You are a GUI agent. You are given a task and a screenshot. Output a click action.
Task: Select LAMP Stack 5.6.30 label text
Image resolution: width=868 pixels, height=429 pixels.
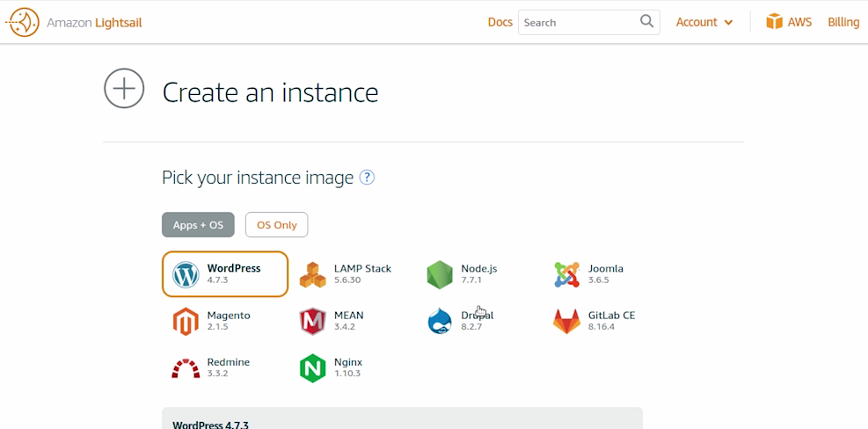click(x=362, y=273)
